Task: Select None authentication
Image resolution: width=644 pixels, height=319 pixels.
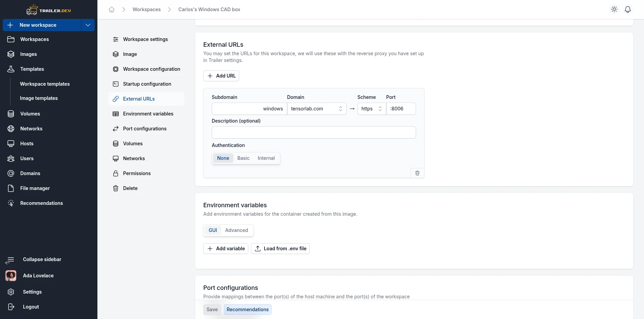Action: pos(223,158)
